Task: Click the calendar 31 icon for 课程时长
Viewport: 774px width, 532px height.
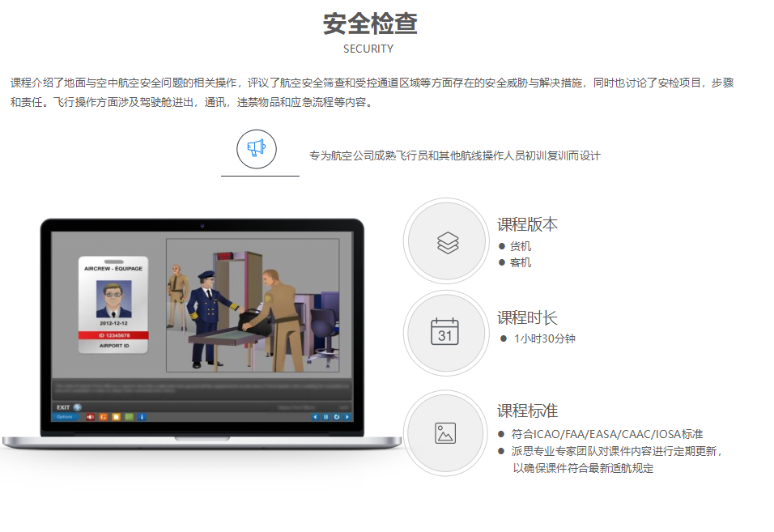Action: pyautogui.click(x=444, y=331)
